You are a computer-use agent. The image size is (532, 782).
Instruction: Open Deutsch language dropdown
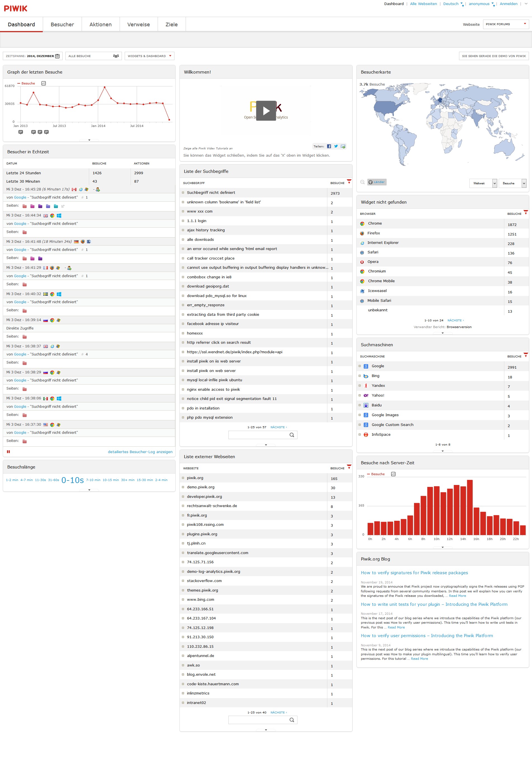(x=453, y=4)
